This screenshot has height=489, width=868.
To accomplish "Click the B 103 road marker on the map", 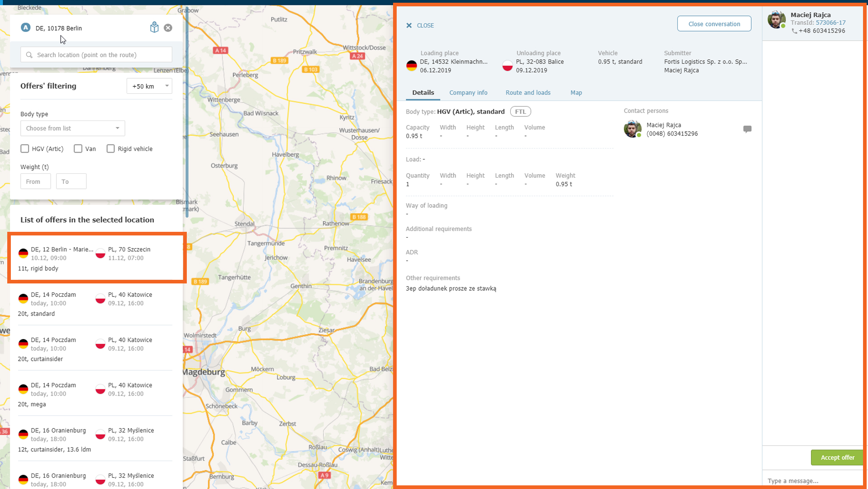I will click(x=311, y=70).
